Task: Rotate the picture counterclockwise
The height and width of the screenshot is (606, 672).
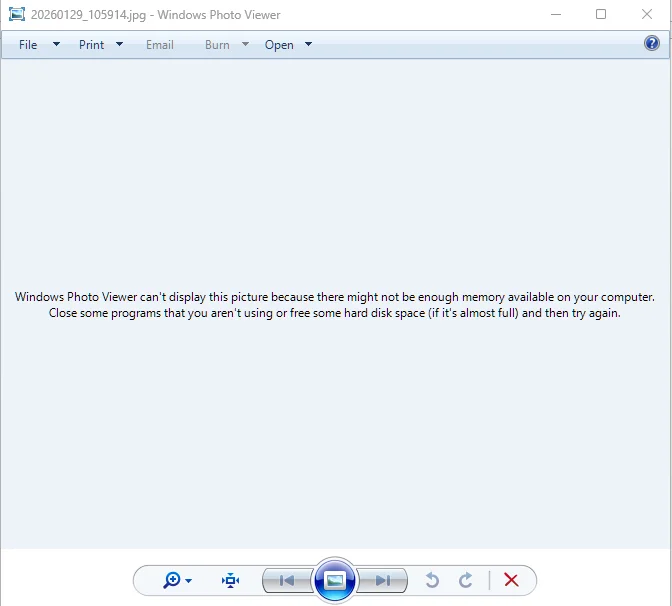Action: pyautogui.click(x=432, y=580)
